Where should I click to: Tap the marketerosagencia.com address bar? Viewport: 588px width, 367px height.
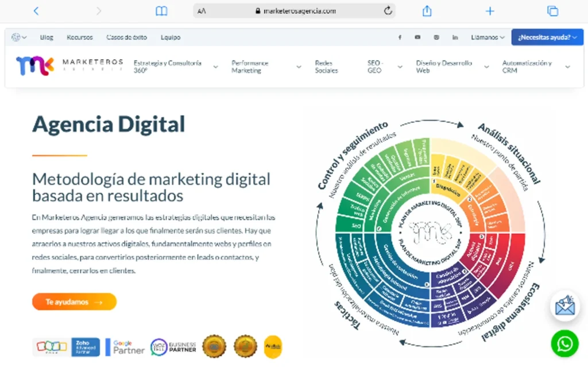click(x=295, y=11)
